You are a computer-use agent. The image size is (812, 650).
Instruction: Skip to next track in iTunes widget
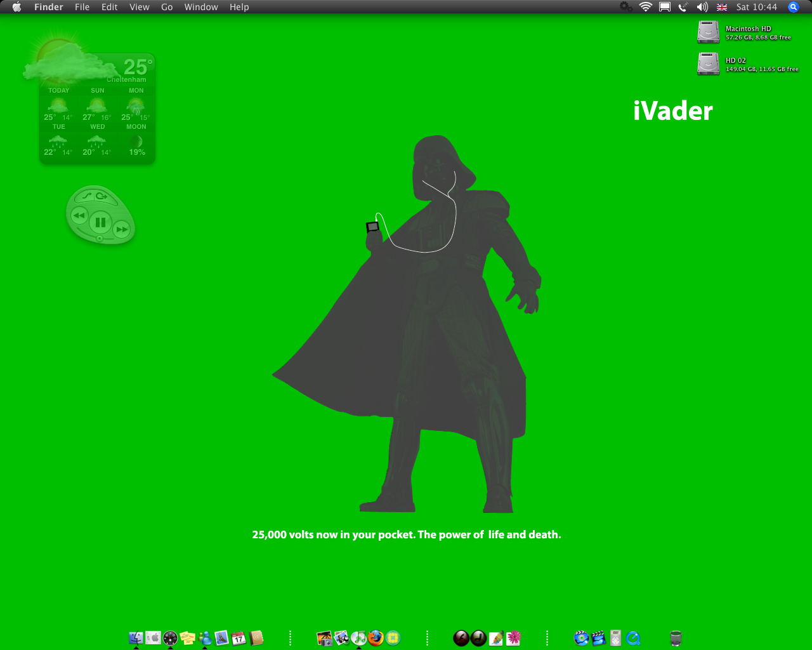pyautogui.click(x=122, y=229)
